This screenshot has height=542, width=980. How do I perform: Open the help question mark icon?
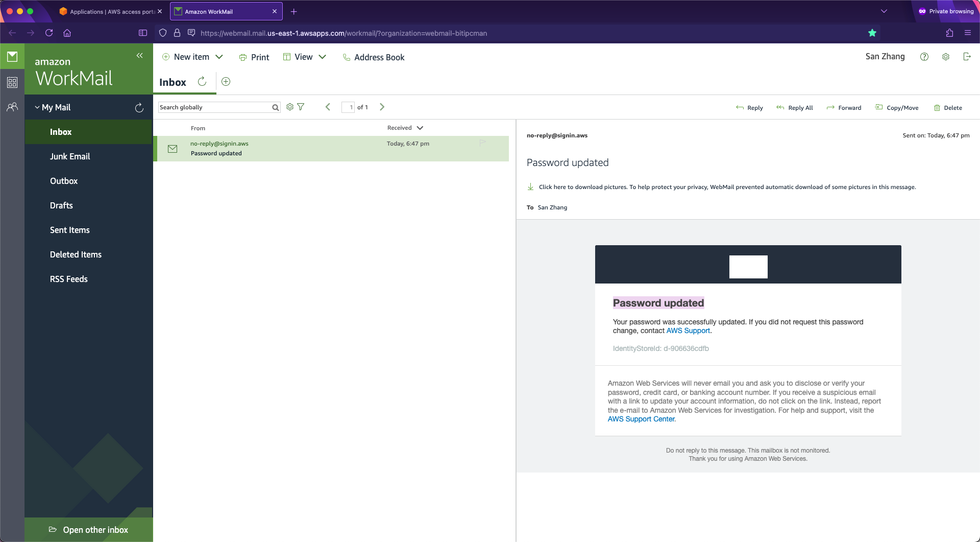(x=924, y=57)
